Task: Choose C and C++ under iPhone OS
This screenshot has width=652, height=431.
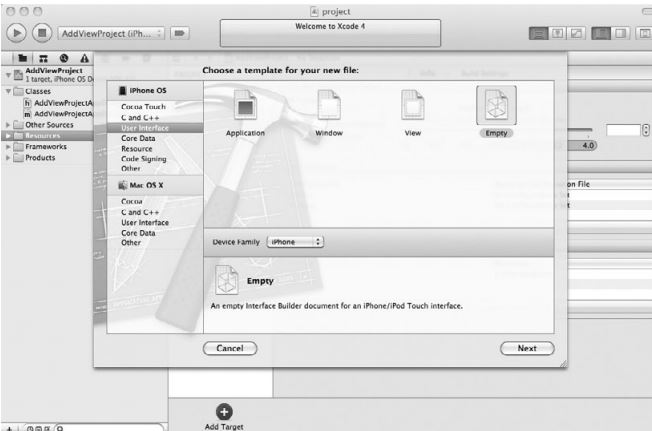Action: point(140,118)
